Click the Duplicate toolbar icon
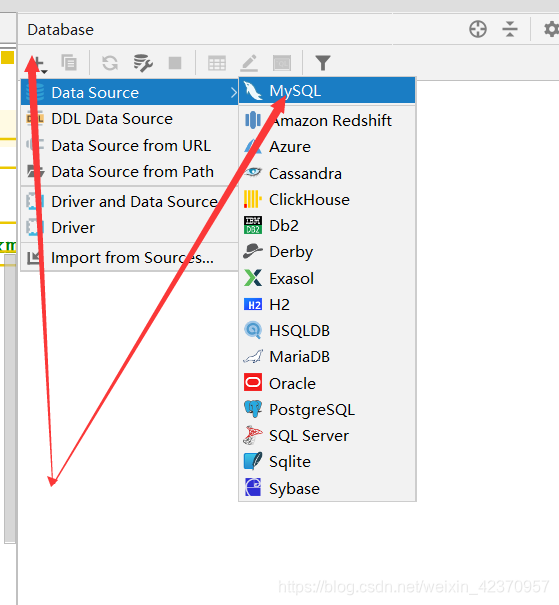The height and width of the screenshot is (605, 559). 69,63
